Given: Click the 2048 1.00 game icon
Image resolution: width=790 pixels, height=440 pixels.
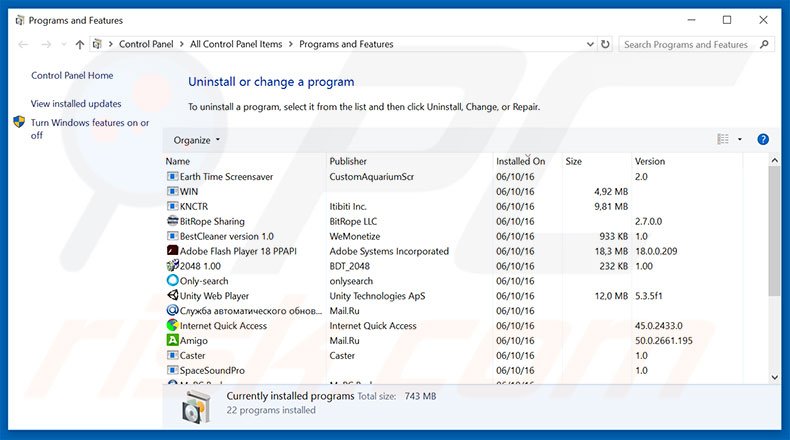Looking at the screenshot, I should coord(172,266).
